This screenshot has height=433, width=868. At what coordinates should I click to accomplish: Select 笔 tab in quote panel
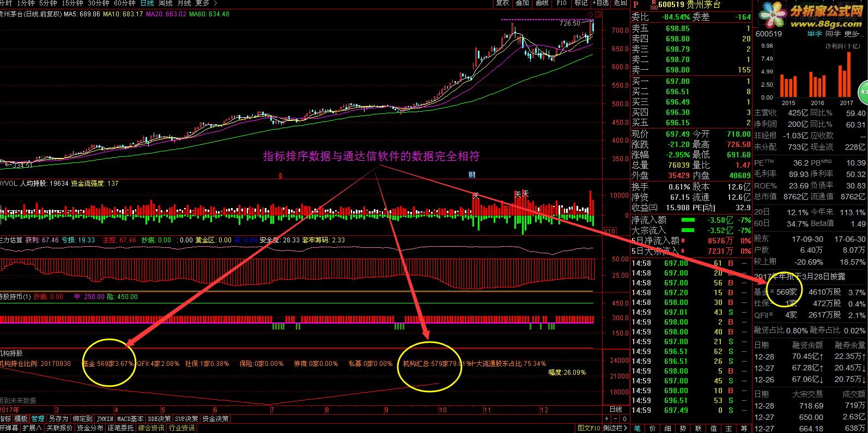[638, 429]
